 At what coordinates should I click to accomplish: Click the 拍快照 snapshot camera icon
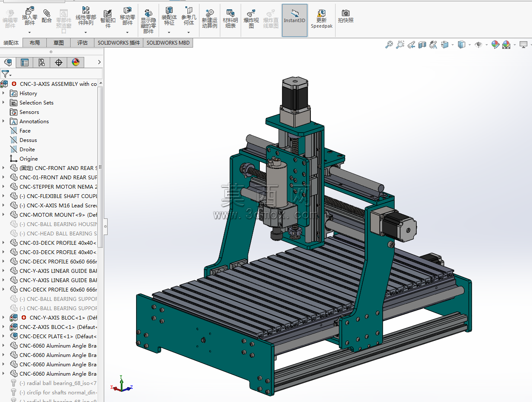(x=345, y=17)
